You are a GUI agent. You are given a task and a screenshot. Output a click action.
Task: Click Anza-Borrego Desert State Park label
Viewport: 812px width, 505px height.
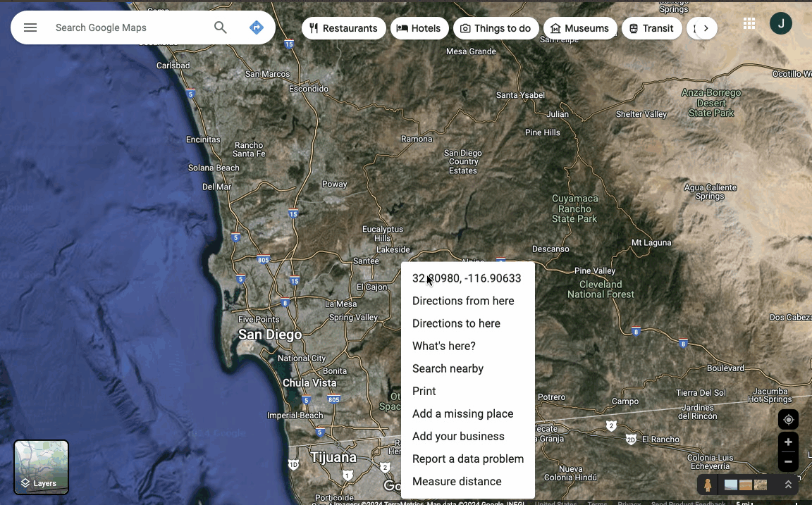pyautogui.click(x=711, y=103)
